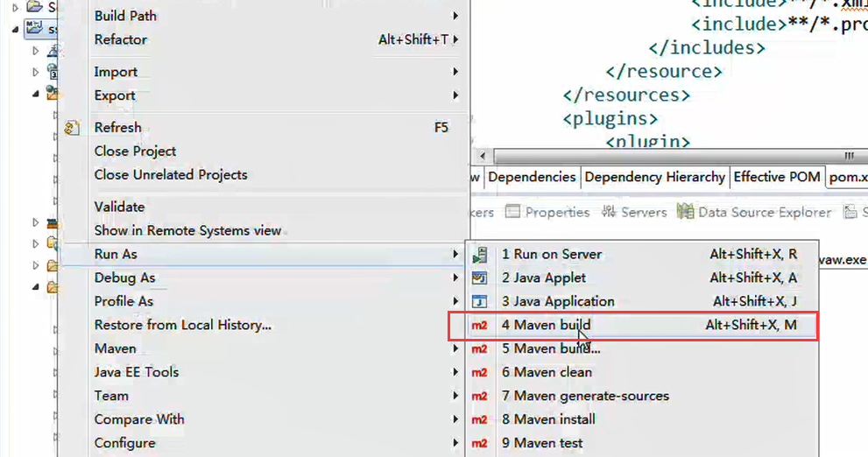Click the Refresh icon in context menu
This screenshot has height=457, width=868.
coord(73,129)
